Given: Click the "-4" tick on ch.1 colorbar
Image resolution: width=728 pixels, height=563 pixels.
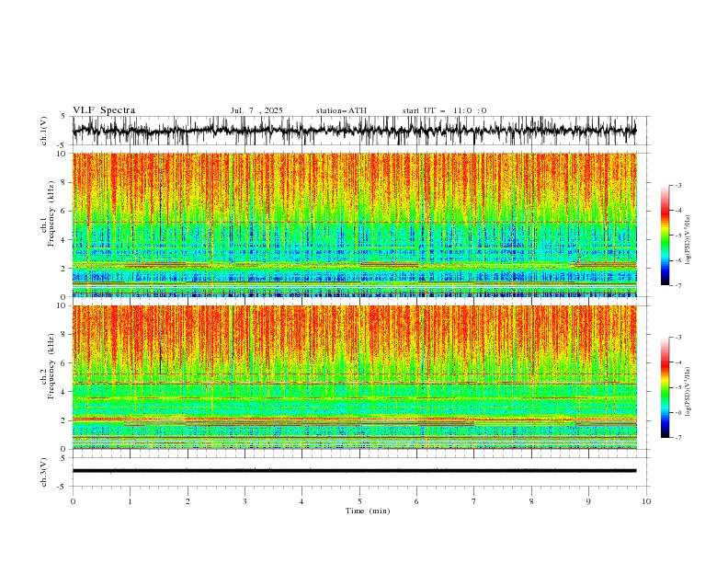Looking at the screenshot, I should [x=678, y=211].
